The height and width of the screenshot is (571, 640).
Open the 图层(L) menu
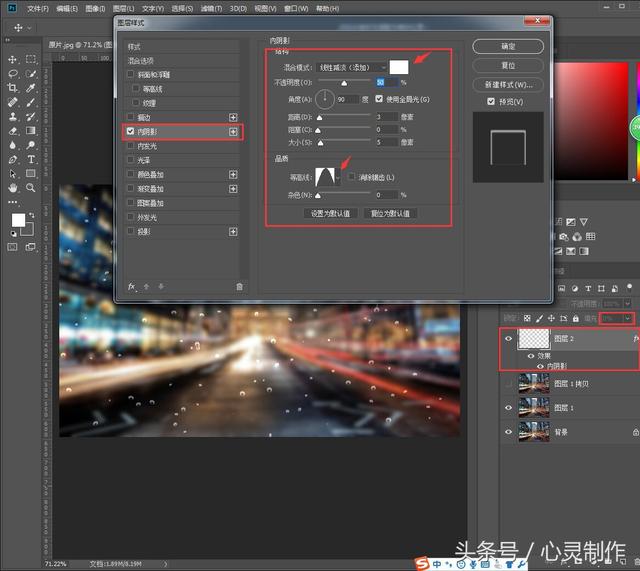pyautogui.click(x=123, y=8)
